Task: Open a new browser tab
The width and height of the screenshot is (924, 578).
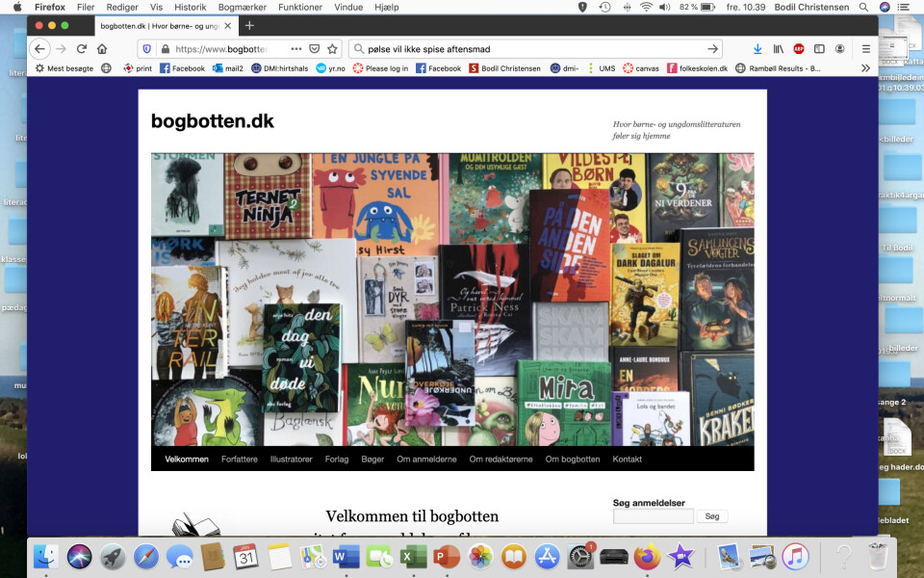Action: pyautogui.click(x=249, y=25)
